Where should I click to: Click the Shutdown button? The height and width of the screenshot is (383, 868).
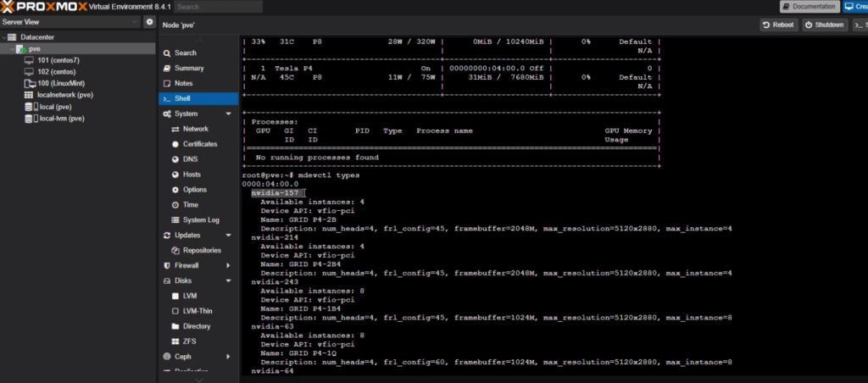pyautogui.click(x=824, y=25)
